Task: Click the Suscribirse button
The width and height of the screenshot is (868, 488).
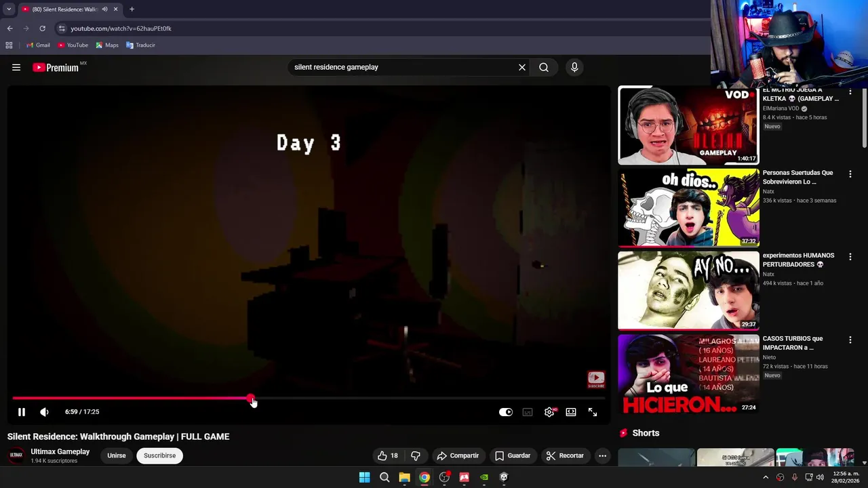Action: pyautogui.click(x=159, y=455)
